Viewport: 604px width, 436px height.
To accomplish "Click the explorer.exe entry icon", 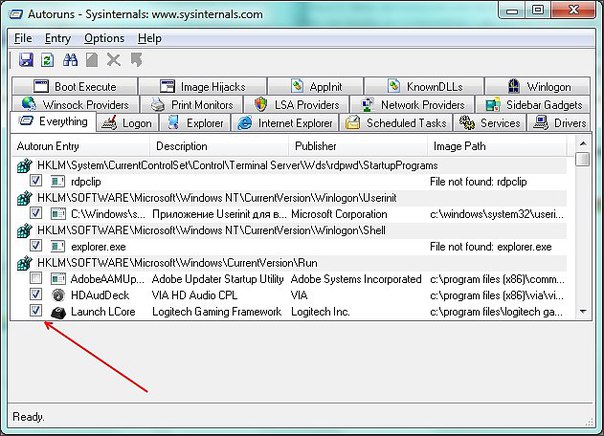I will (x=58, y=247).
